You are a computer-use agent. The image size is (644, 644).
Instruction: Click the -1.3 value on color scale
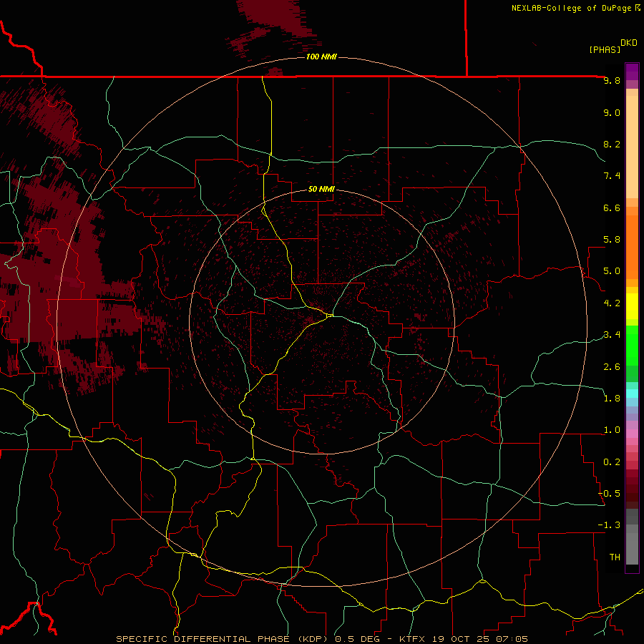(609, 525)
